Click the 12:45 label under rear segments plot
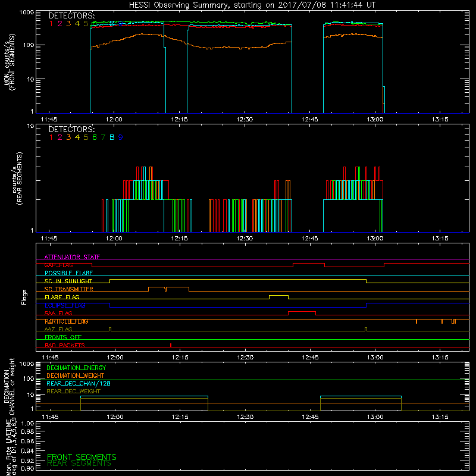476x476 pixels. (309, 239)
